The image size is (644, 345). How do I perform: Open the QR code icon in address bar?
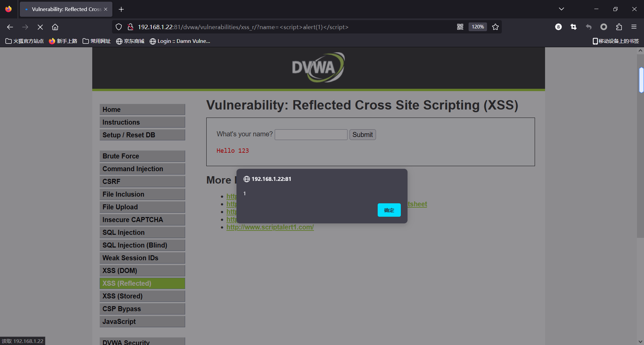point(460,27)
